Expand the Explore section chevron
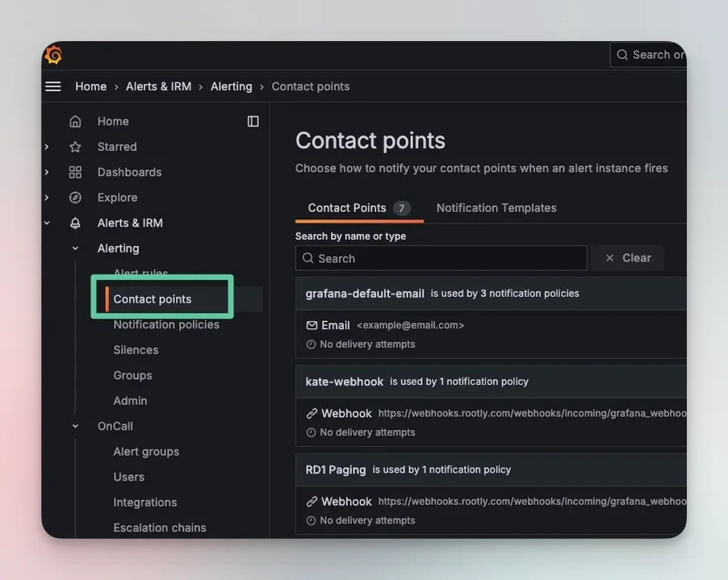Viewport: 728px width, 580px height. pos(47,198)
